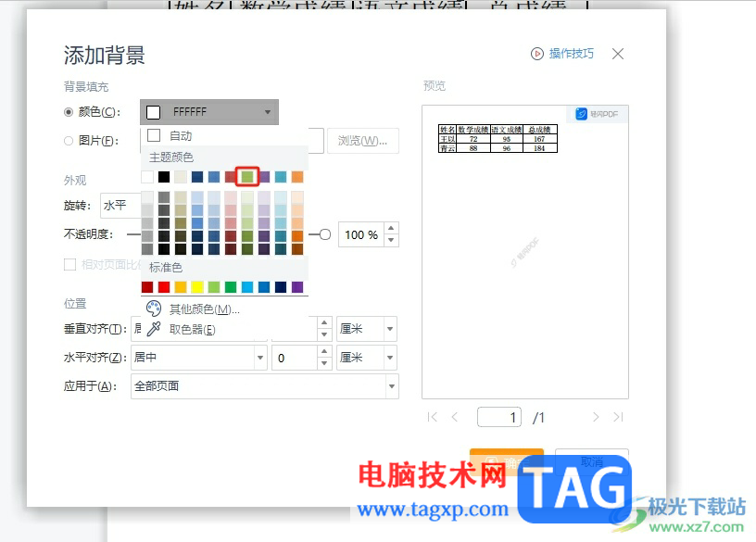Click the palette icon for other colors

point(153,309)
